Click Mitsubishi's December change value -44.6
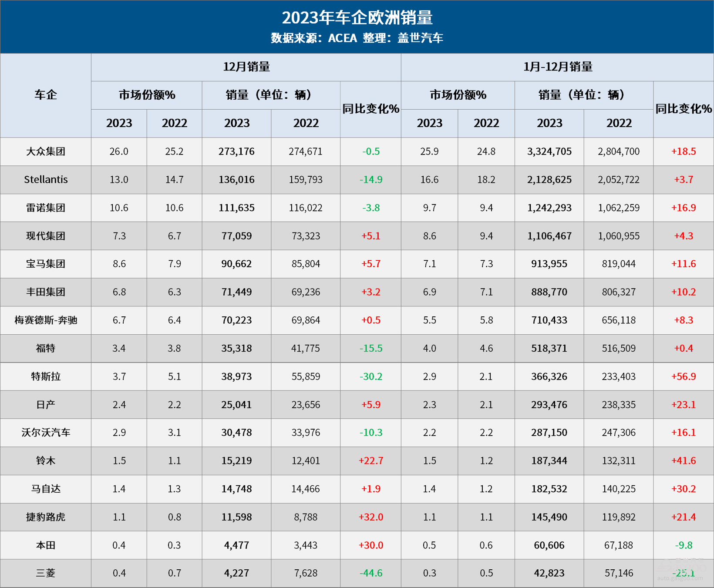Image resolution: width=714 pixels, height=588 pixels. coord(370,573)
